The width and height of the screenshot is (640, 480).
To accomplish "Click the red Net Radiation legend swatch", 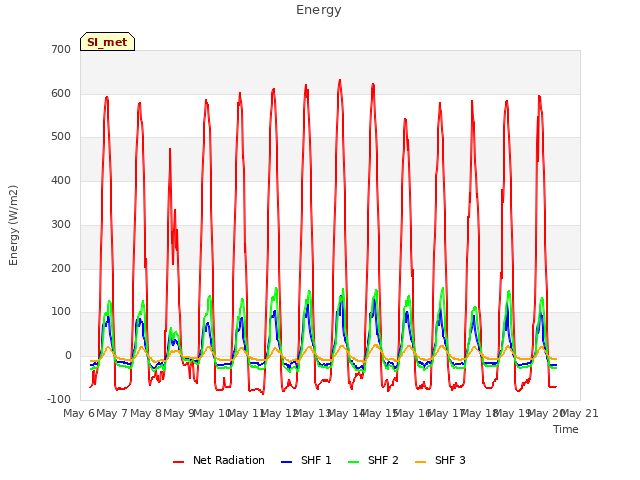I will click(x=178, y=462).
